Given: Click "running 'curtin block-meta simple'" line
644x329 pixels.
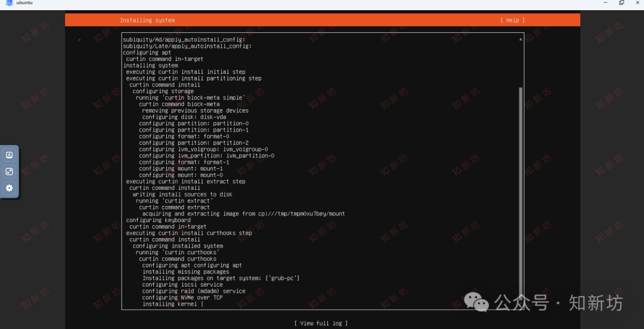Looking at the screenshot, I should (191, 97).
